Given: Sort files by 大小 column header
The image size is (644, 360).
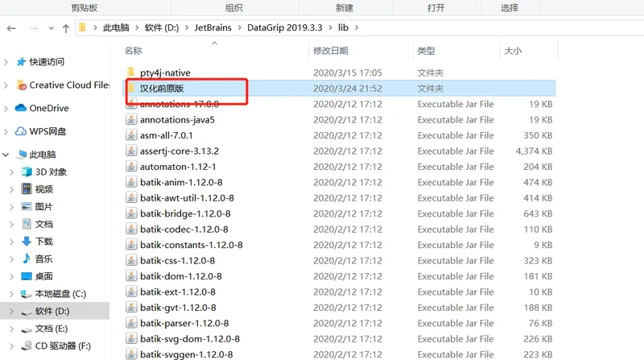Looking at the screenshot, I should [x=512, y=51].
